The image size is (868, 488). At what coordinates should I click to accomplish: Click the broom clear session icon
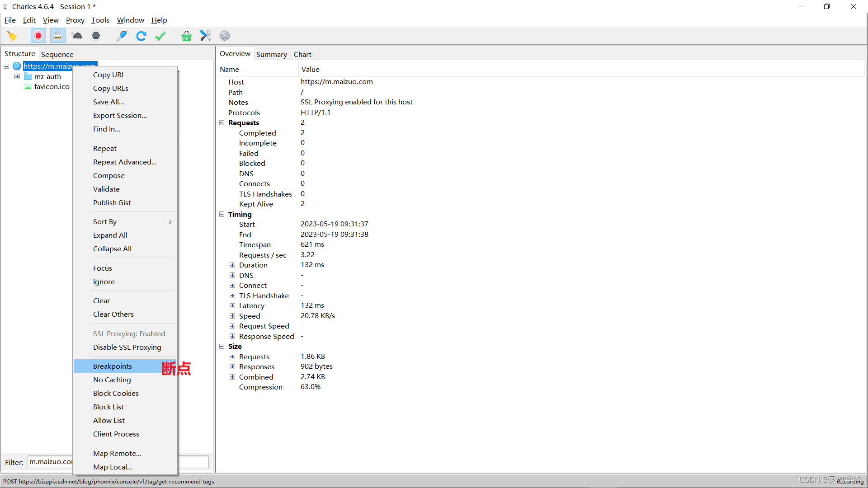coord(12,36)
